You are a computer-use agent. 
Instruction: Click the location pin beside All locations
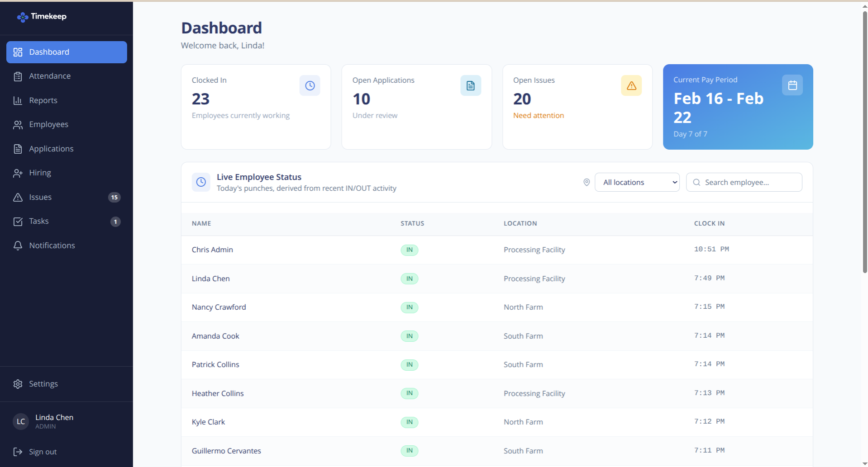(x=587, y=182)
